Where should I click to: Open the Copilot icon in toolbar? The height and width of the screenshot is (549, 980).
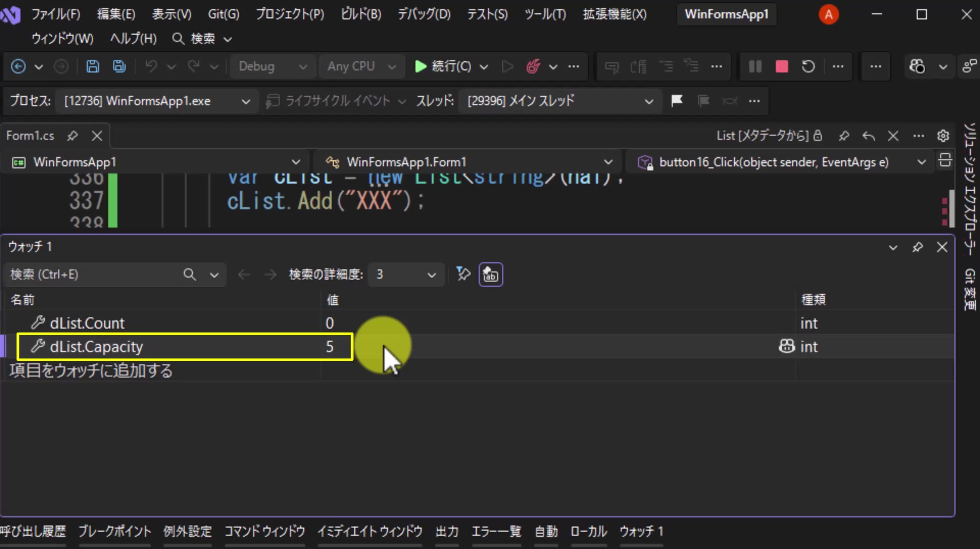click(917, 66)
